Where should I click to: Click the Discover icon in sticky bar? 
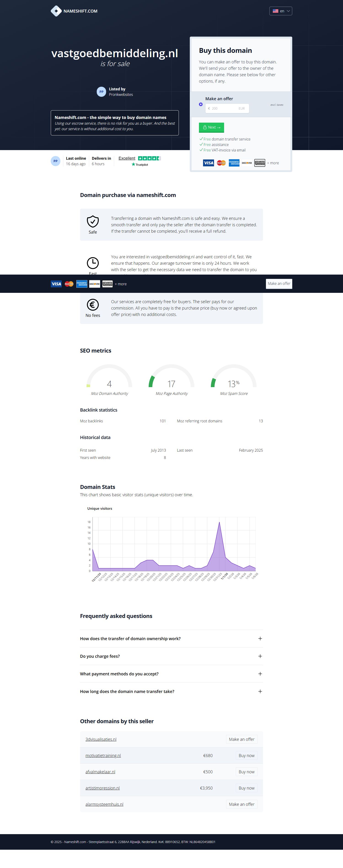coord(95,284)
